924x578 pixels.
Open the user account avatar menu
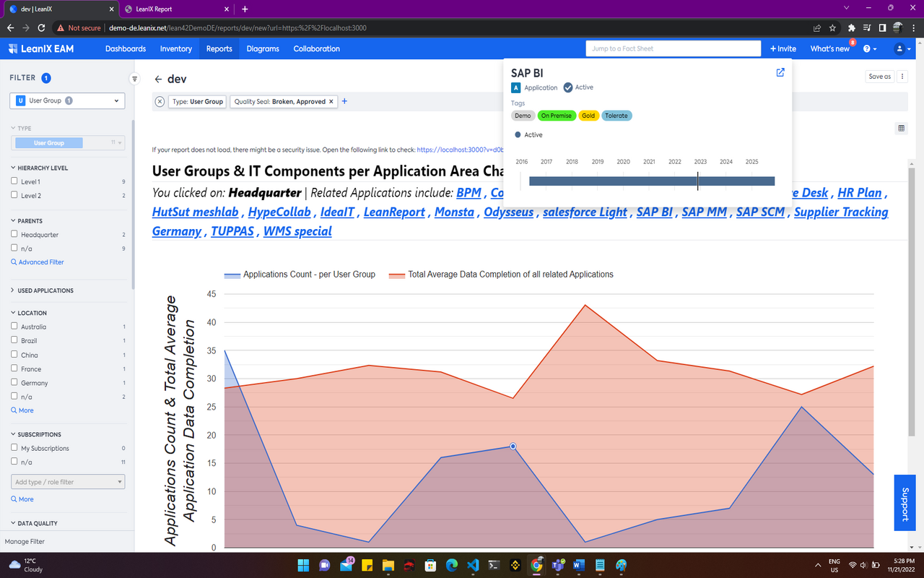tap(902, 48)
